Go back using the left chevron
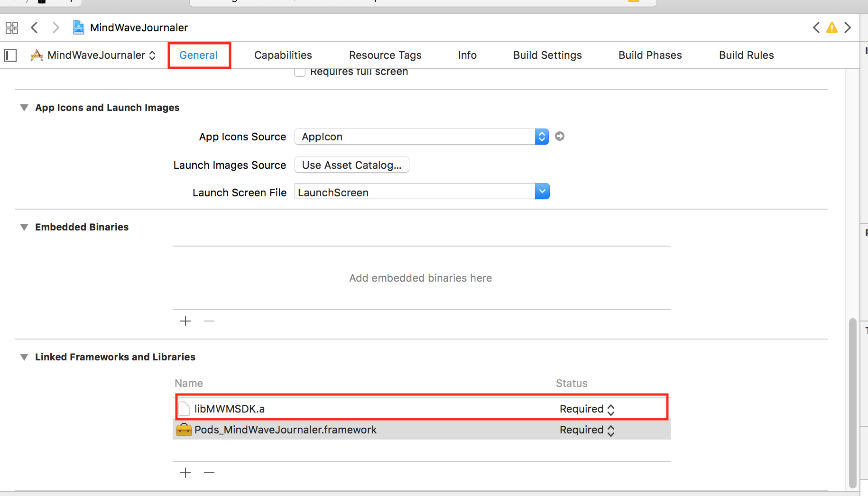The width and height of the screenshot is (868, 496). tap(34, 28)
